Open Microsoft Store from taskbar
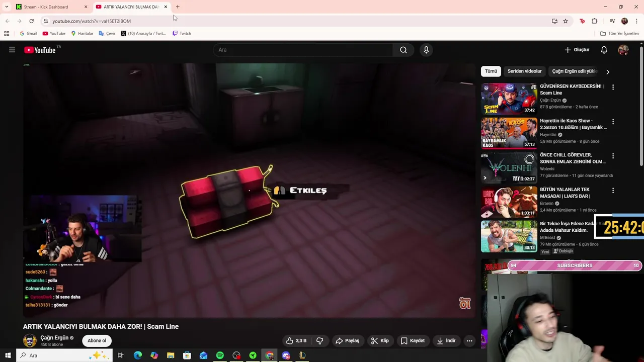The width and height of the screenshot is (644, 362). point(187,355)
